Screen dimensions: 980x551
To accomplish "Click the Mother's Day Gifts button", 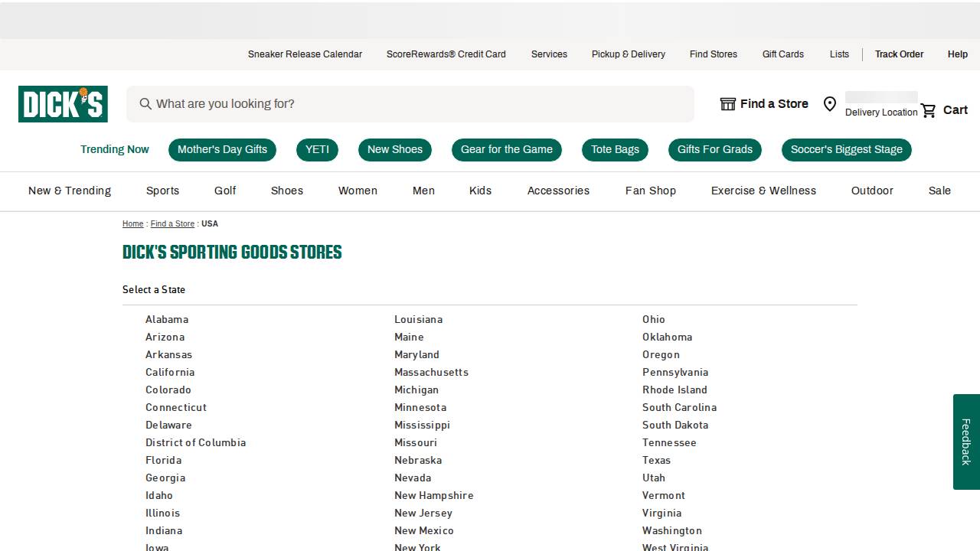I will [222, 149].
